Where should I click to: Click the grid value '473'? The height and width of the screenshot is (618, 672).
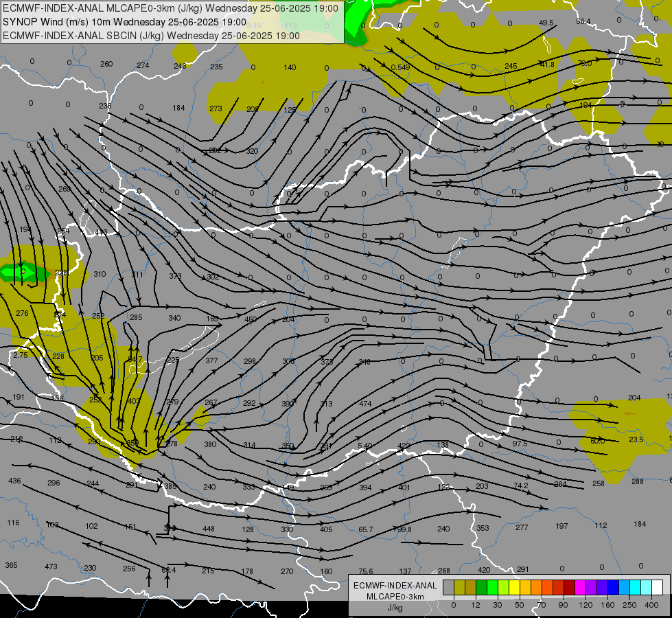click(x=51, y=566)
